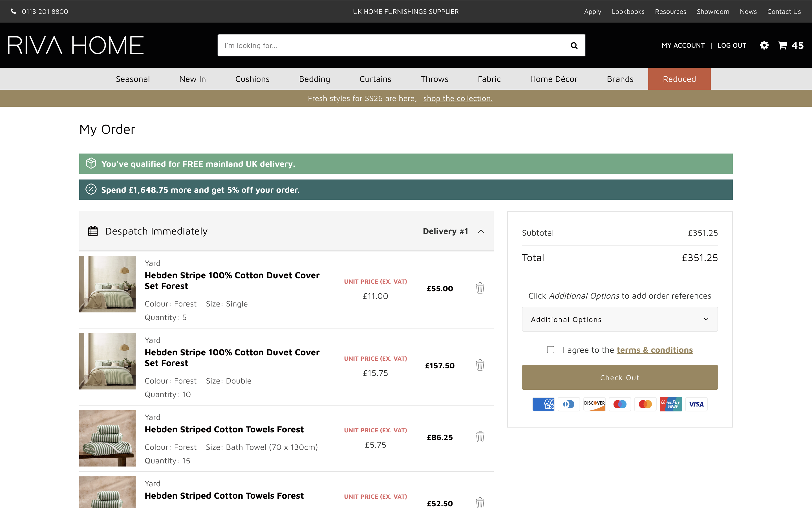Open the Fabric menu

click(x=489, y=79)
